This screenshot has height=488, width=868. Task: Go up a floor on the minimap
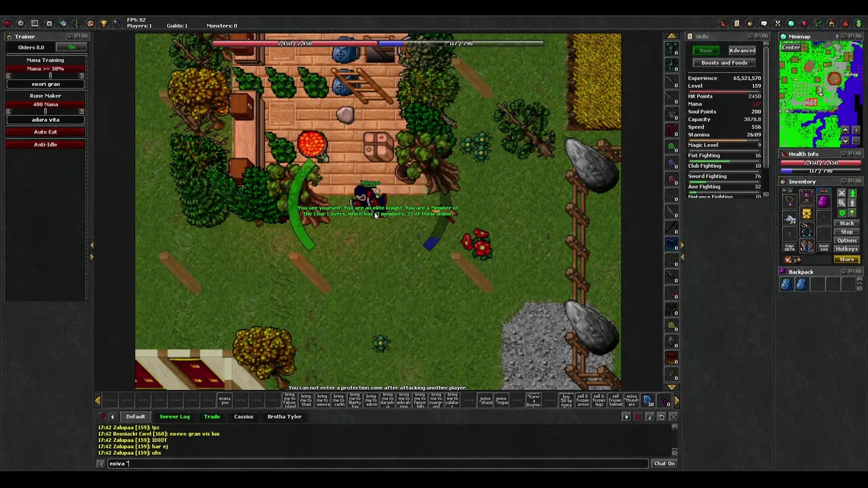(x=846, y=130)
